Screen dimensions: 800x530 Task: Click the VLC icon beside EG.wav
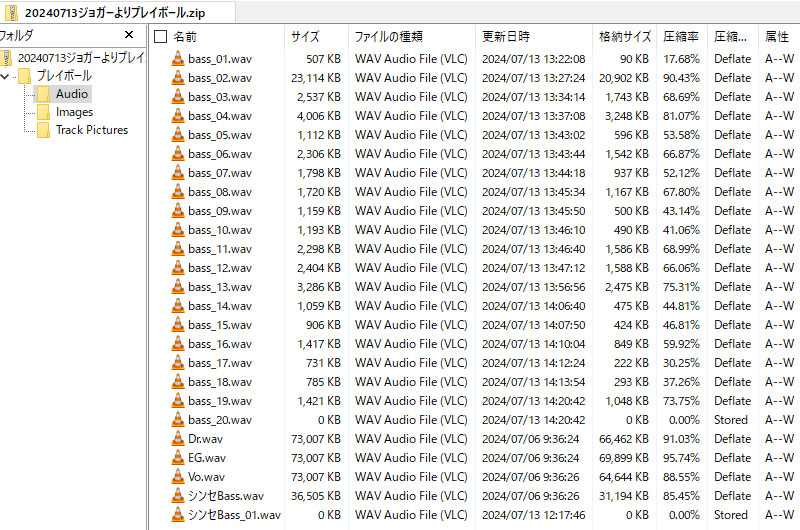tap(178, 458)
